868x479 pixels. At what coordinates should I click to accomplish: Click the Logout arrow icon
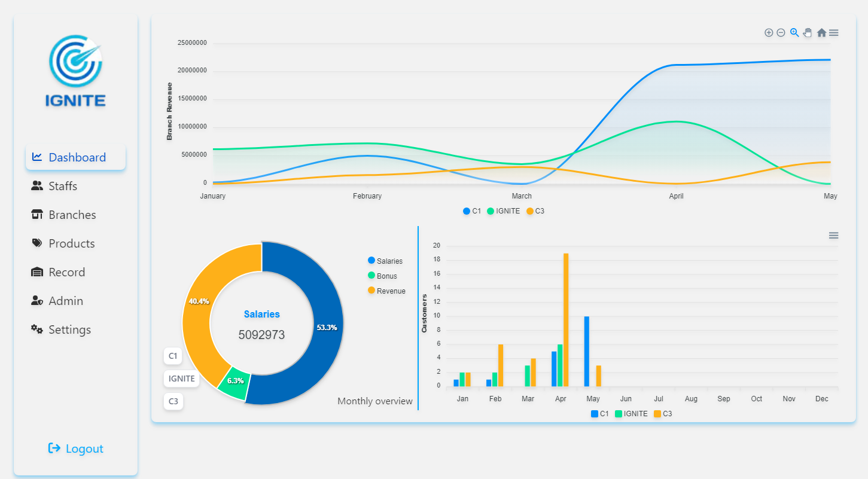pos(54,448)
